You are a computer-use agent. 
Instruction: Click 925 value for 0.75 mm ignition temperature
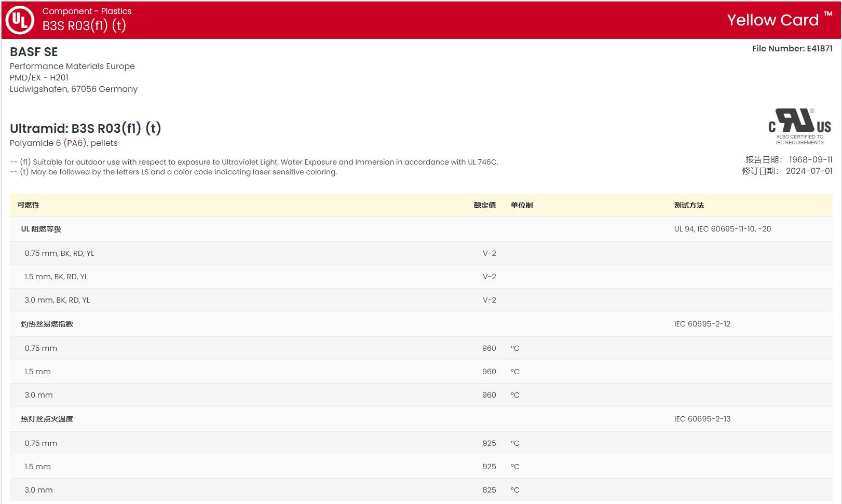[x=489, y=443]
